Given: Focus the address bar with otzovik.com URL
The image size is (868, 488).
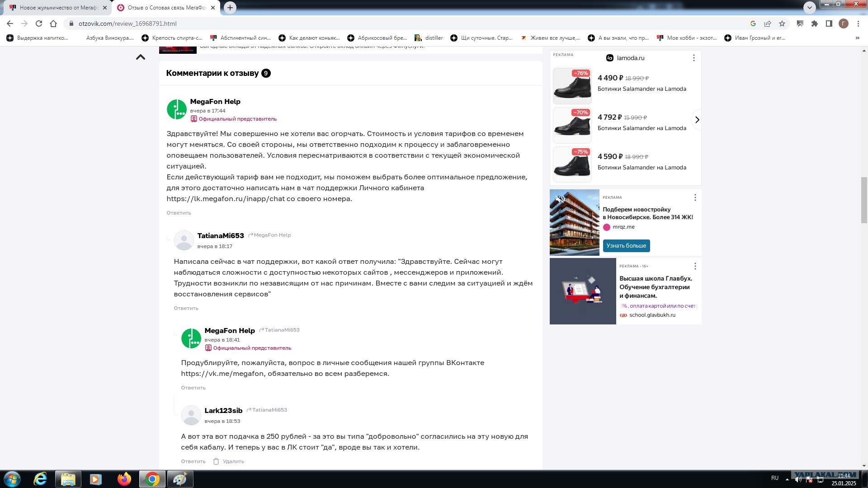Looking at the screenshot, I should pos(407,23).
